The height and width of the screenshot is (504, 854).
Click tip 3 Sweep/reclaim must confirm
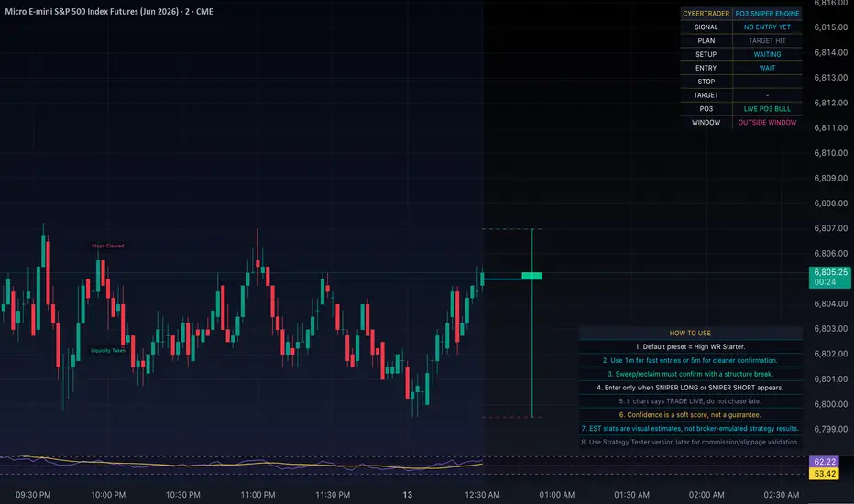690,374
